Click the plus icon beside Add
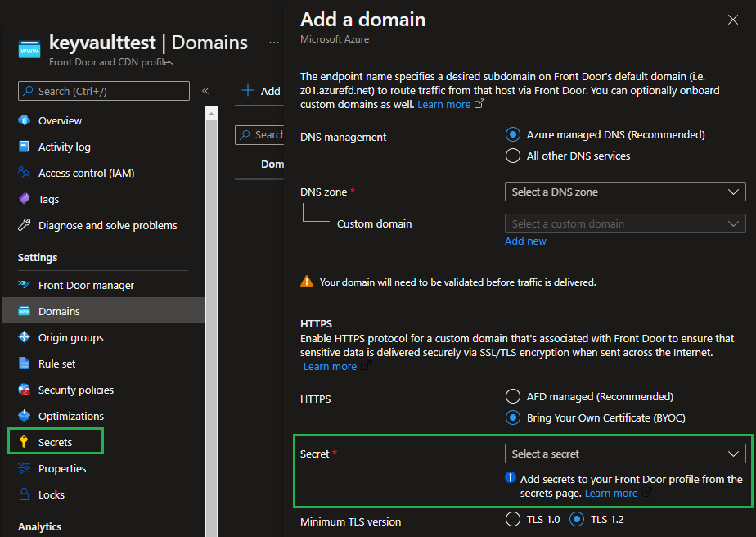 [x=248, y=90]
